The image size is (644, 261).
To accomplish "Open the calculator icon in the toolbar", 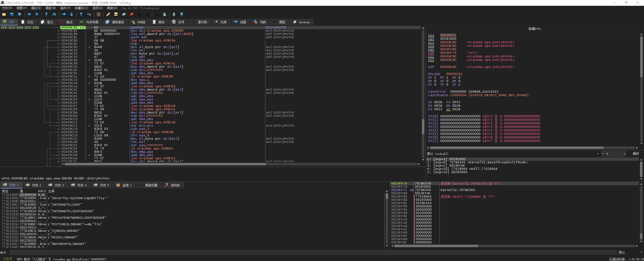I will click(x=174, y=15).
